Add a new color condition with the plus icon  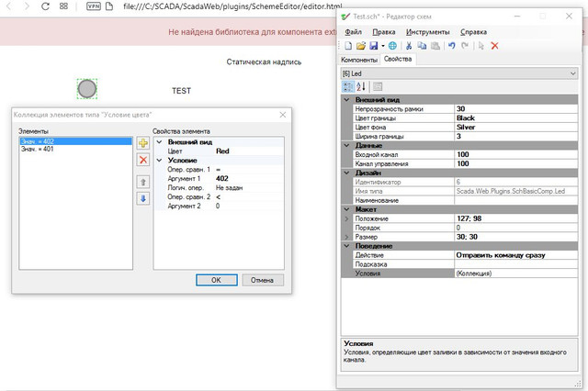[143, 142]
